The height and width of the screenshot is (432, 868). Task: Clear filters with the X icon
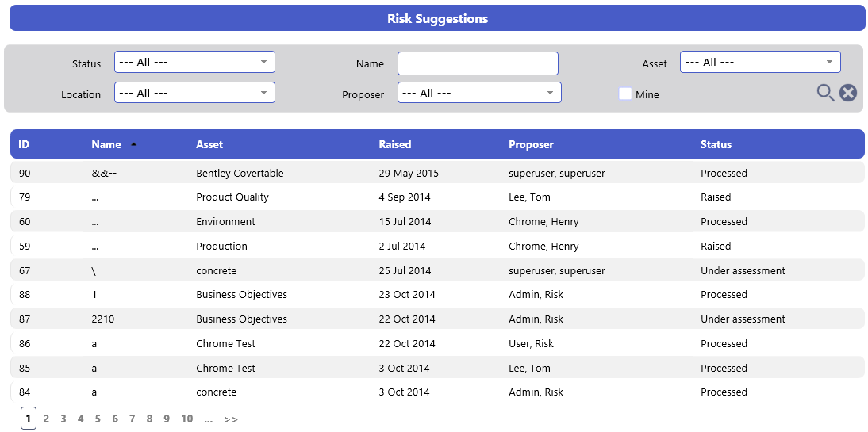pyautogui.click(x=847, y=93)
